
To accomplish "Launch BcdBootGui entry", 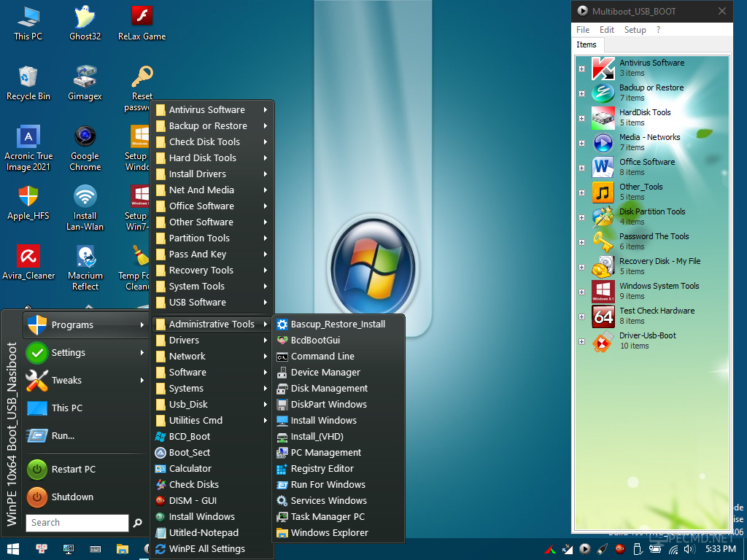I will tap(338, 341).
